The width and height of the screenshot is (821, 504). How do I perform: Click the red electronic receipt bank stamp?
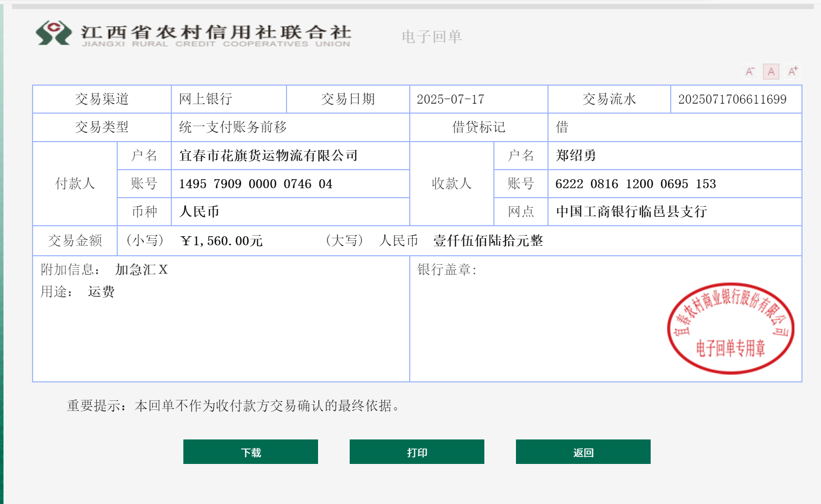point(731,328)
